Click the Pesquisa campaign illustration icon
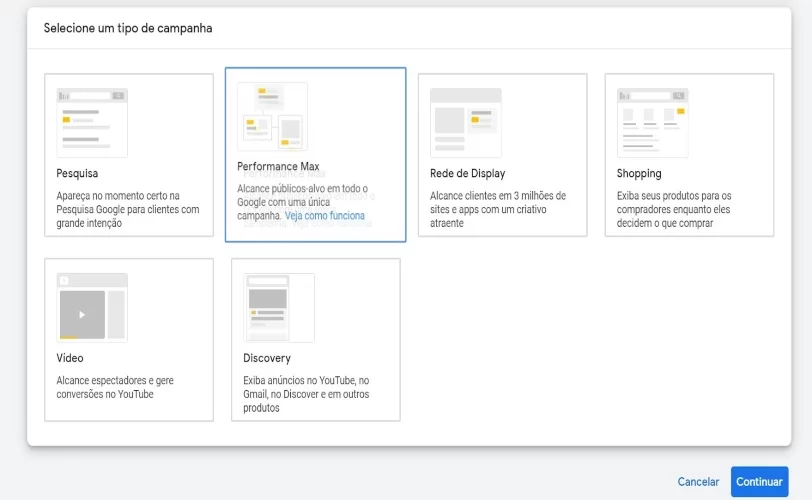The height and width of the screenshot is (500, 812). pos(92,123)
